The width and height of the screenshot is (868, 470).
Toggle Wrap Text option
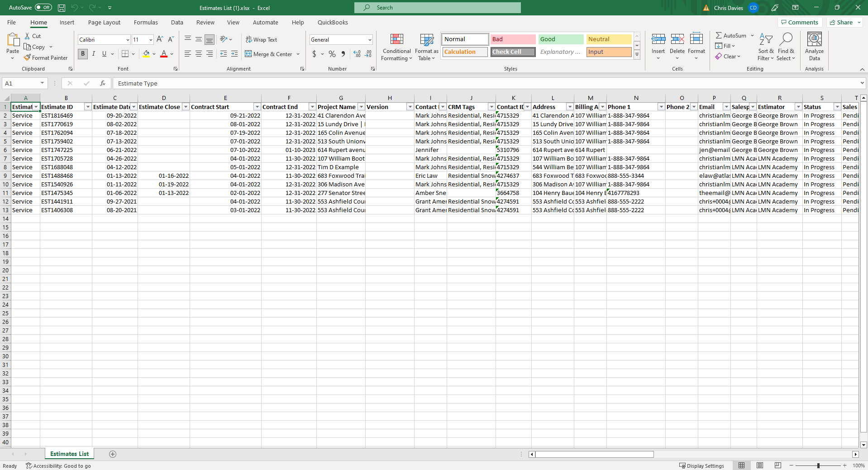pyautogui.click(x=262, y=40)
